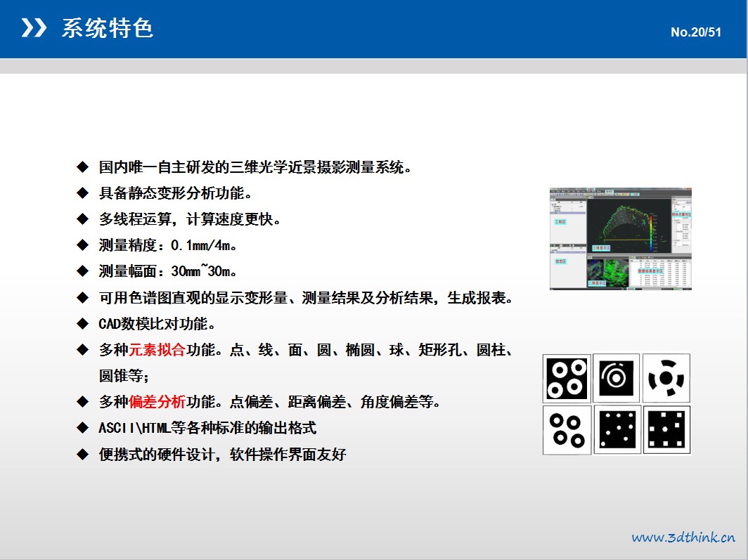Open the www.3dthink.cn website link
The height and width of the screenshot is (560, 748).
pos(683,538)
